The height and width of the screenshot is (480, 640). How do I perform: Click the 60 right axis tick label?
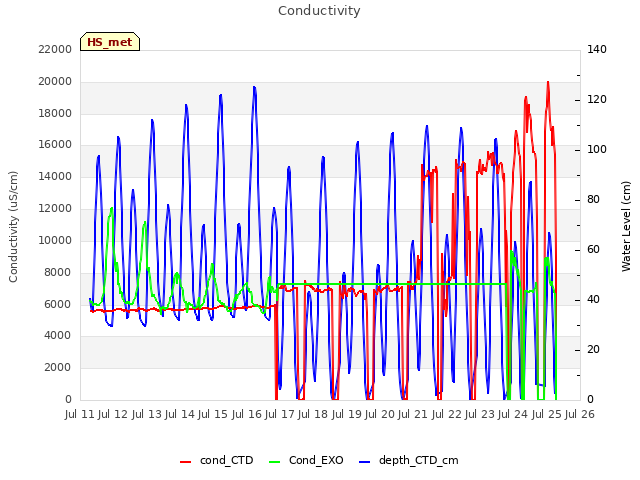coord(593,250)
